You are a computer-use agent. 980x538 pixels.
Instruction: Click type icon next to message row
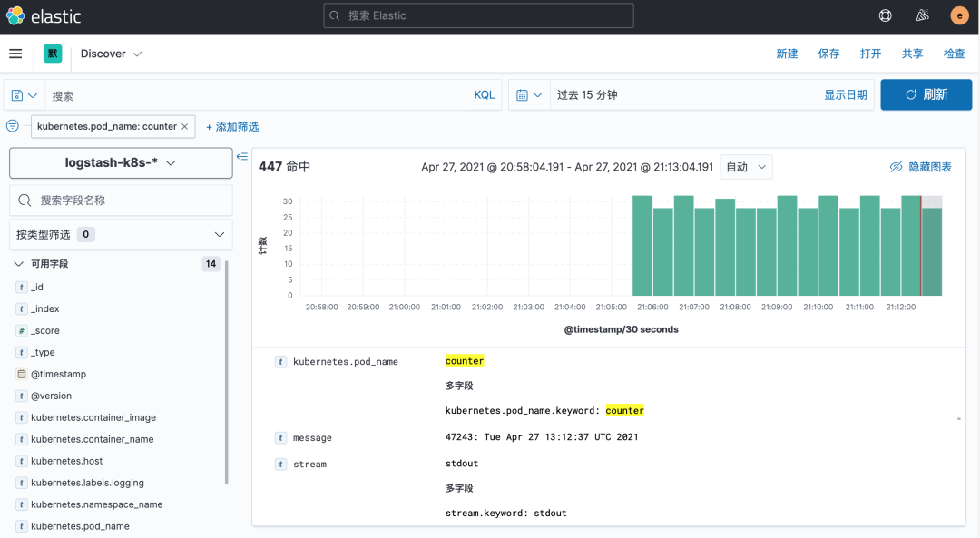[x=280, y=438]
